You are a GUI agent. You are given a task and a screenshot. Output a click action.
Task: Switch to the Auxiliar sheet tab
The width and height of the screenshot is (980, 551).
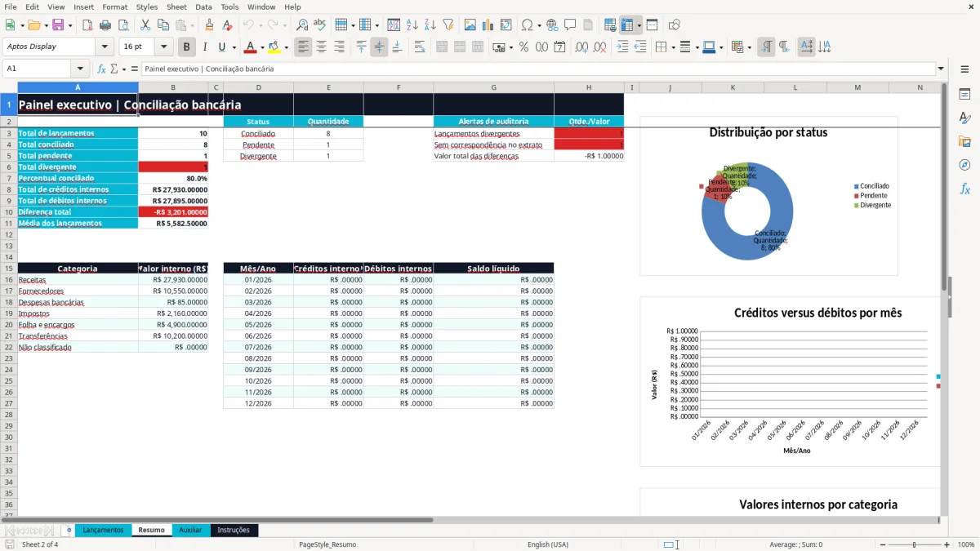coord(190,530)
